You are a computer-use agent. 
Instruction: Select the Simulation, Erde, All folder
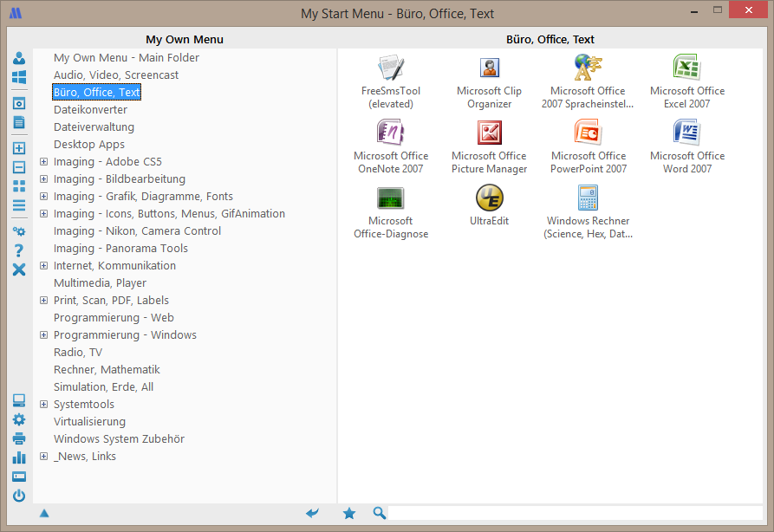click(103, 387)
